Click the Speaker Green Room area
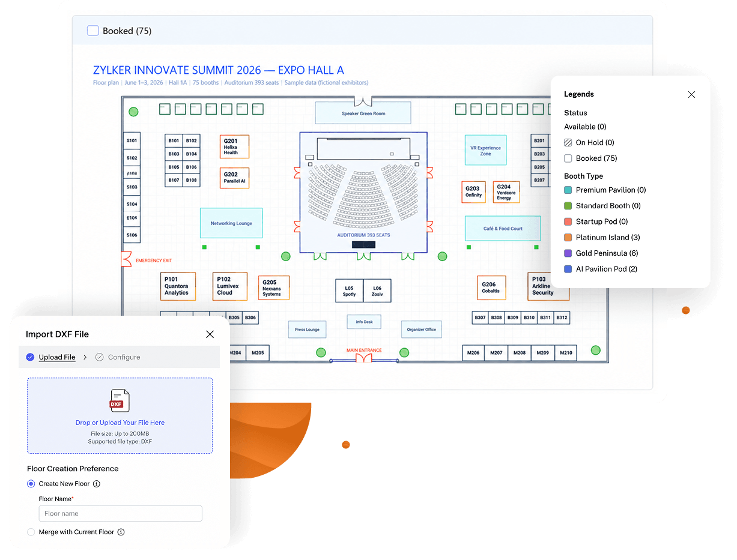737x560 pixels. [x=363, y=113]
